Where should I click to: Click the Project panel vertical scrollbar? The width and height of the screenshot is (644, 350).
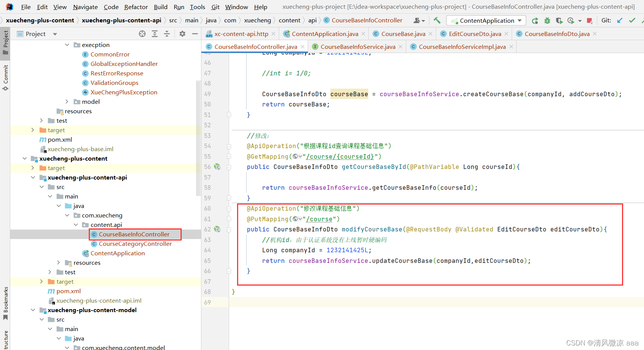[x=198, y=138]
